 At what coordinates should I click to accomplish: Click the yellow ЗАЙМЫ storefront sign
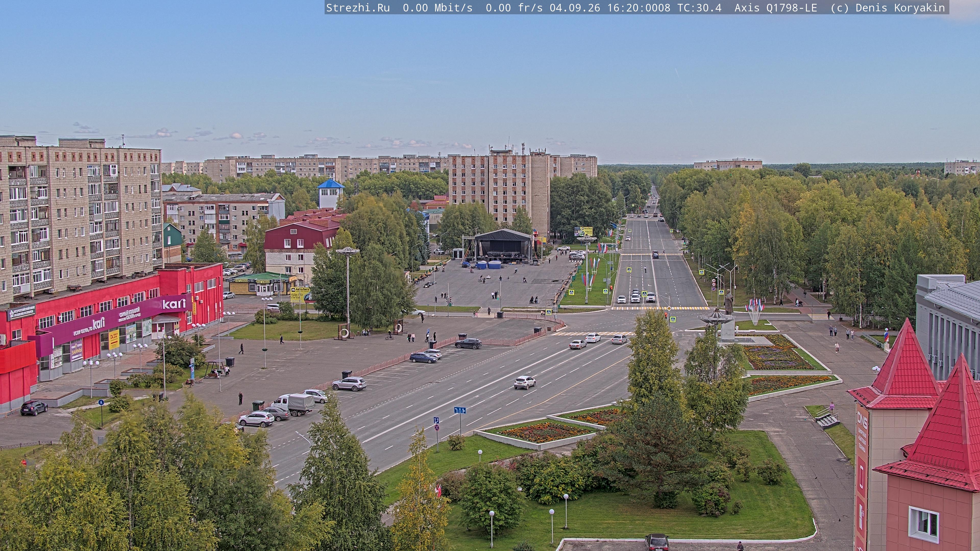(x=77, y=351)
